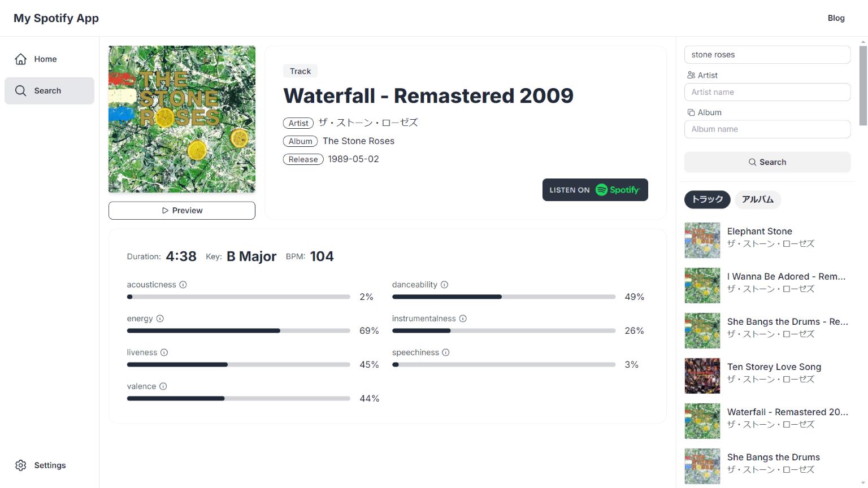Click the liveness info icon

164,352
